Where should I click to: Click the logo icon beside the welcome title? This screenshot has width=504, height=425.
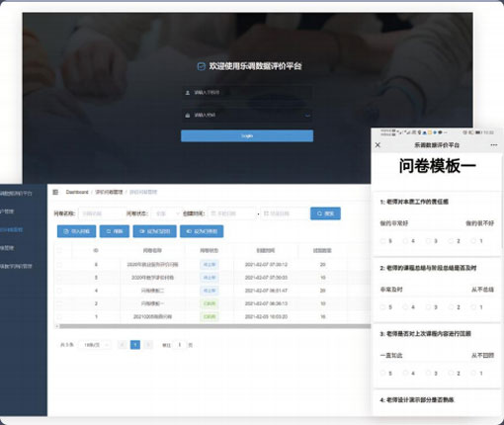coord(201,66)
